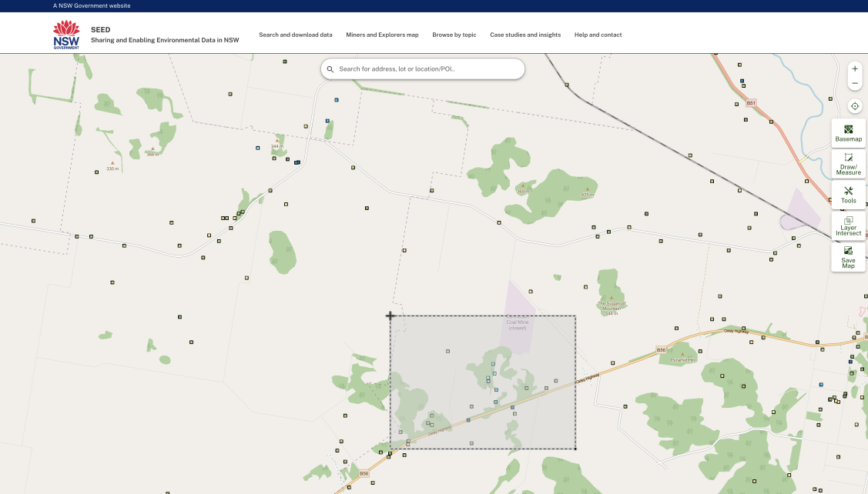Click the Pyramid Hill peak label
868x494 pixels.
coord(682,359)
